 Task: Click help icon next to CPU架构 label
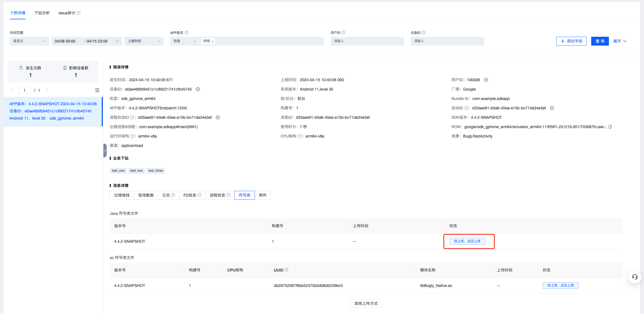pyautogui.click(x=300, y=136)
